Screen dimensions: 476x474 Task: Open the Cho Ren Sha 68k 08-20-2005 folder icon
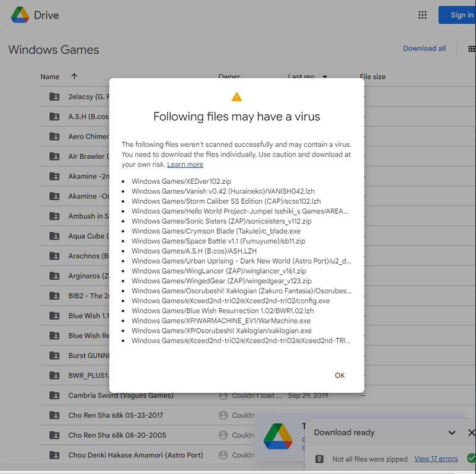tap(55, 435)
